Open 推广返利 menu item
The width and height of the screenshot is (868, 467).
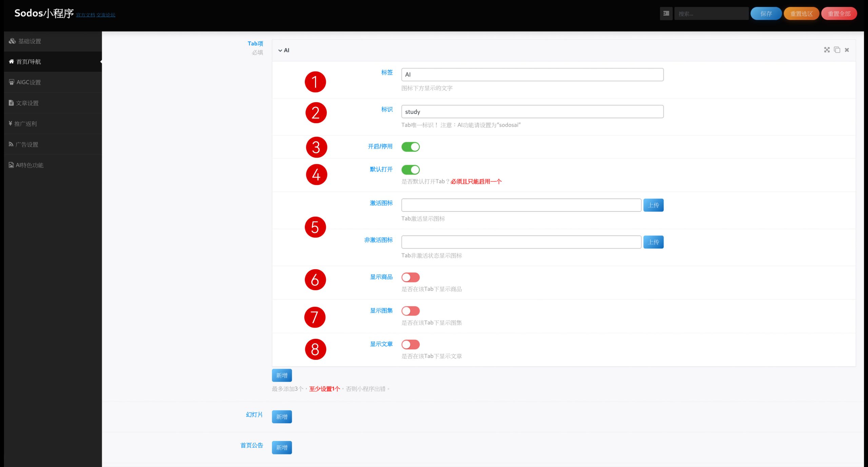[x=25, y=124]
